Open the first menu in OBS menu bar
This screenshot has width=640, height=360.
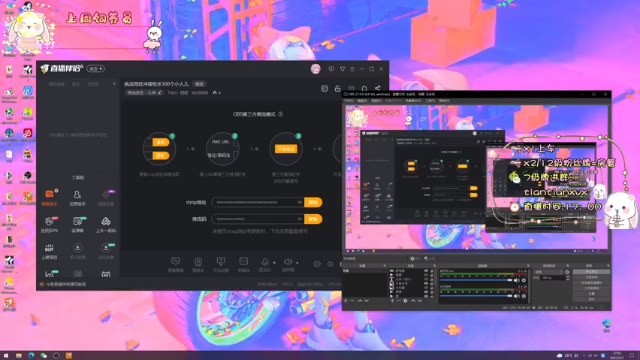[349, 101]
